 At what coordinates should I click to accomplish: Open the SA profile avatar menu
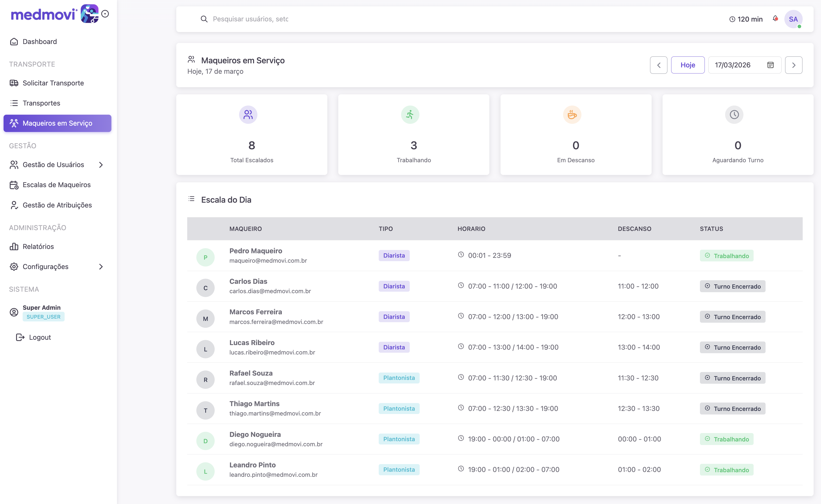794,19
